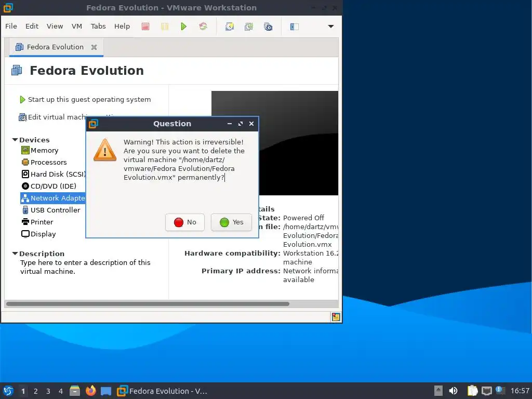Image resolution: width=532 pixels, height=399 pixels.
Task: Click No in the Question dialog
Action: tap(185, 222)
